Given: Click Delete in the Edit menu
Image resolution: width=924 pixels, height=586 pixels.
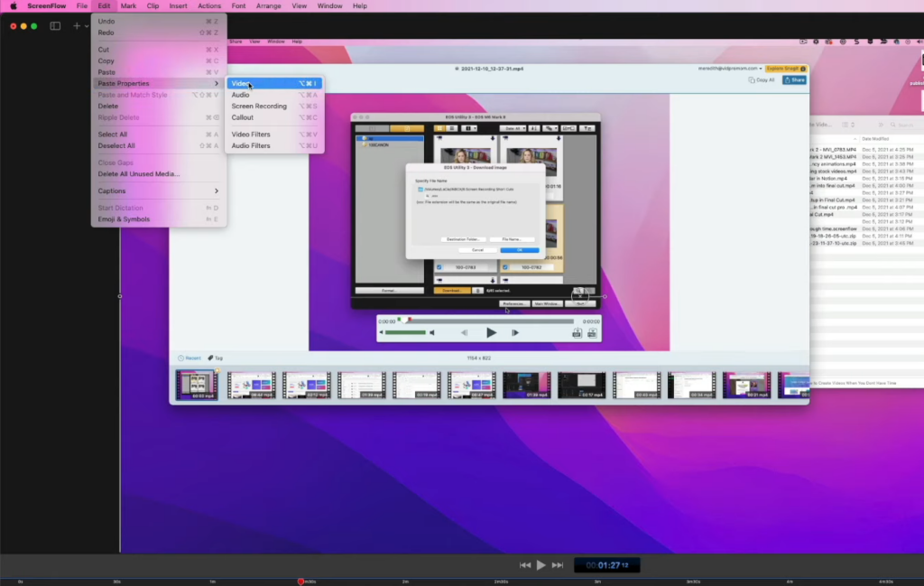Looking at the screenshot, I should (x=159, y=107).
